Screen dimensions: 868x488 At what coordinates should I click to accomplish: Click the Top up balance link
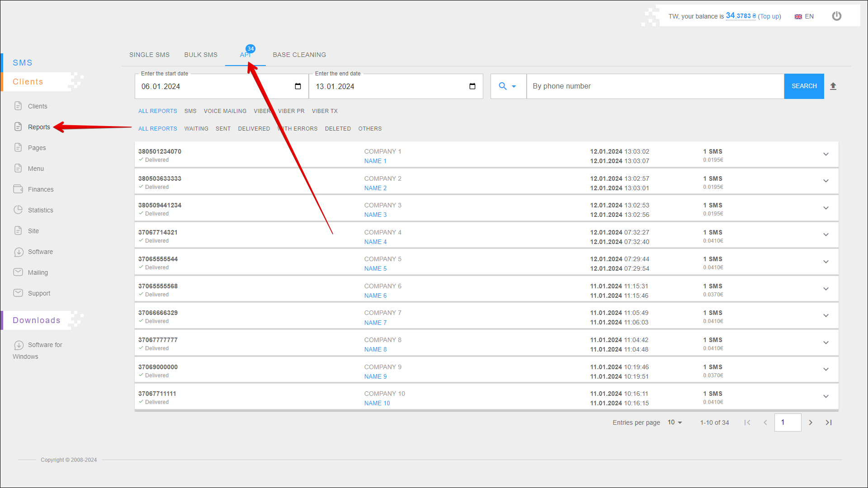pyautogui.click(x=769, y=16)
